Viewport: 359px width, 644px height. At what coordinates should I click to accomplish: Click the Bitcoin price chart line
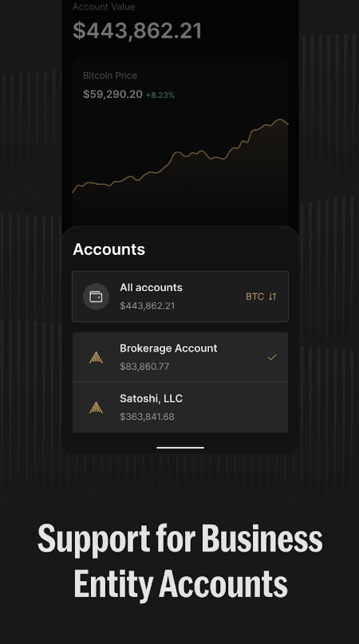coord(180,158)
